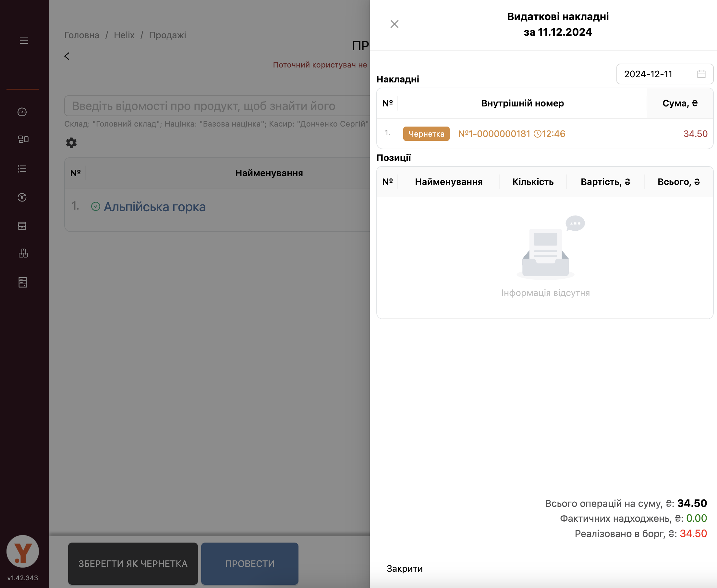Click the grid layout sidebar icon

(x=23, y=139)
